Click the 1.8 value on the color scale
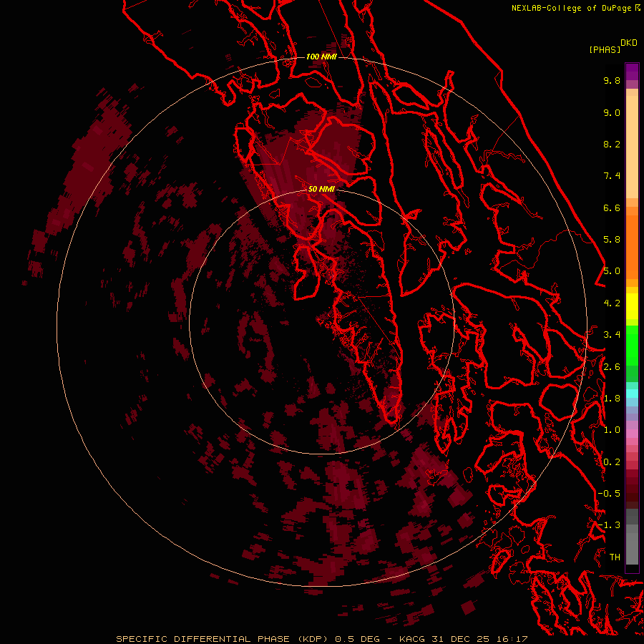Screen dimensions: 644x644 click(612, 399)
